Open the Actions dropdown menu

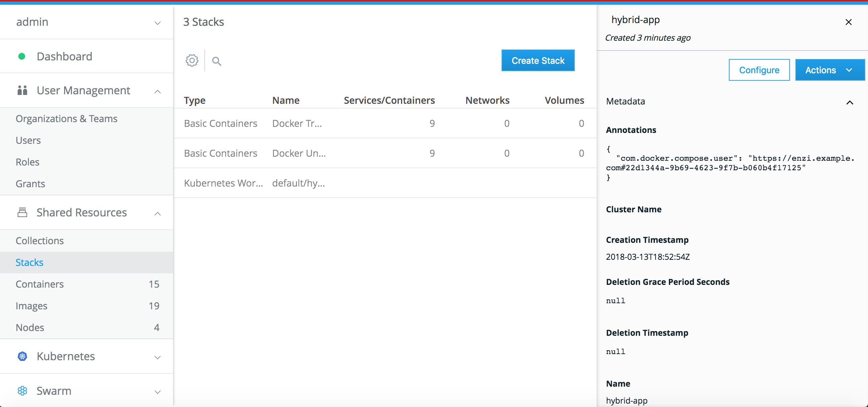[830, 70]
